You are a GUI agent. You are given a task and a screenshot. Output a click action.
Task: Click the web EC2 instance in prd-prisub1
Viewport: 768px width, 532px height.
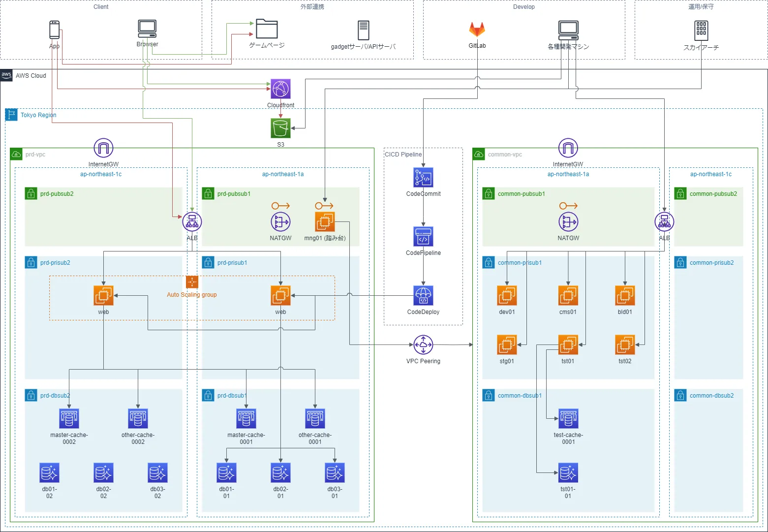pyautogui.click(x=280, y=296)
